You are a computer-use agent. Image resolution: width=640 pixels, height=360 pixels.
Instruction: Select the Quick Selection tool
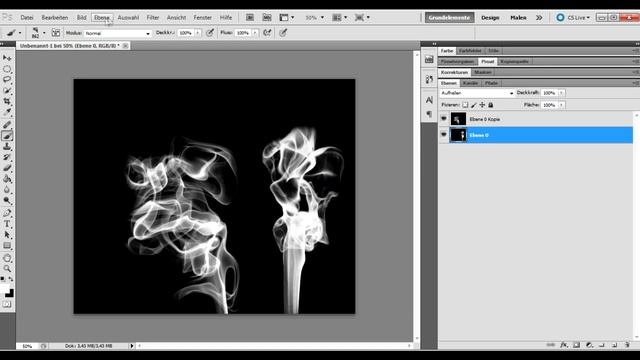(x=7, y=90)
